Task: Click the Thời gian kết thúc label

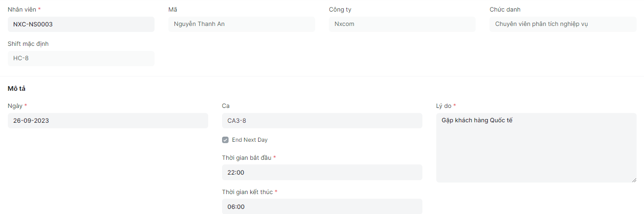Action: coord(247,192)
